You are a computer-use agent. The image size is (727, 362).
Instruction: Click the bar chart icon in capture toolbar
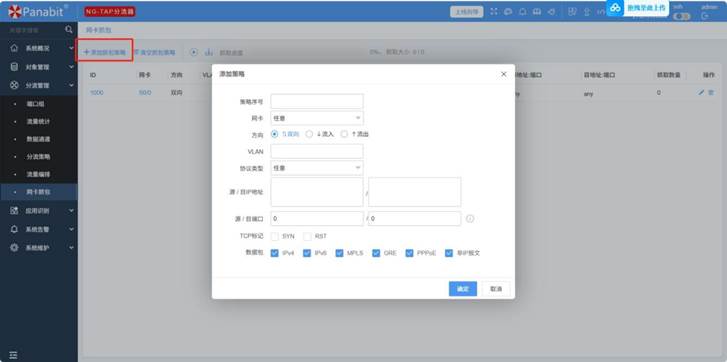tap(209, 52)
